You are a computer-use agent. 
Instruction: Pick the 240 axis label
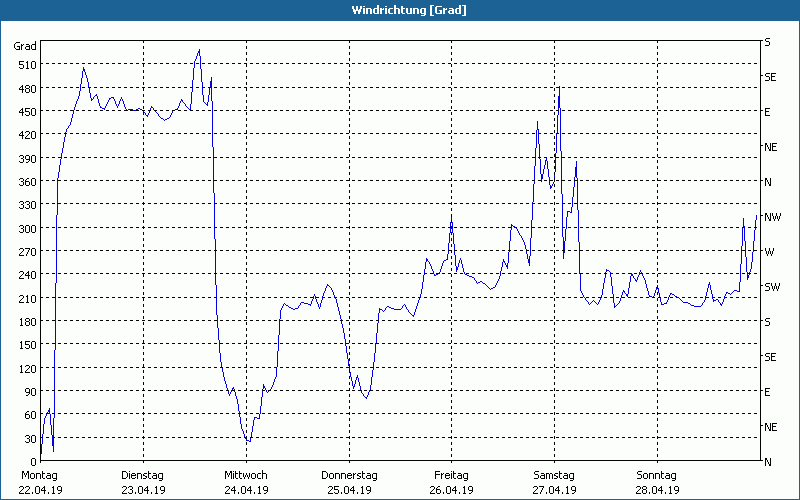pyautogui.click(x=27, y=275)
